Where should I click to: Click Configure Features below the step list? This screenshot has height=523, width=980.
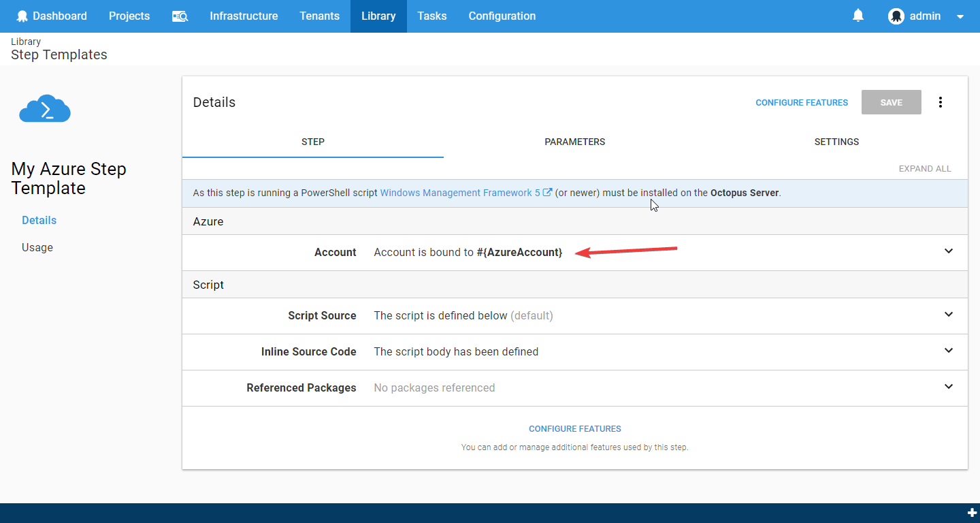click(x=575, y=429)
